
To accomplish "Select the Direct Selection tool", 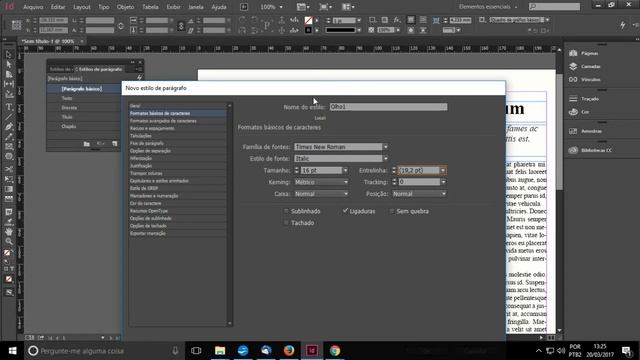I will [9, 64].
